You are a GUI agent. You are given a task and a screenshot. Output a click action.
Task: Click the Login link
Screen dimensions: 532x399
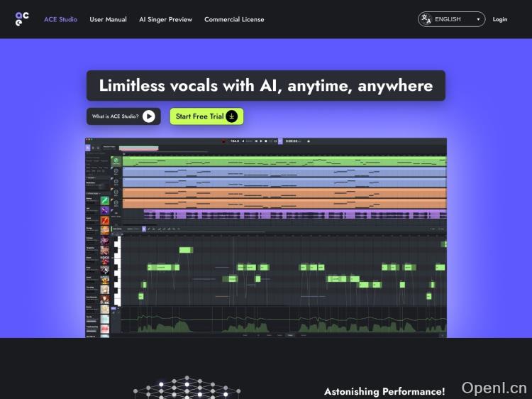tap(500, 19)
